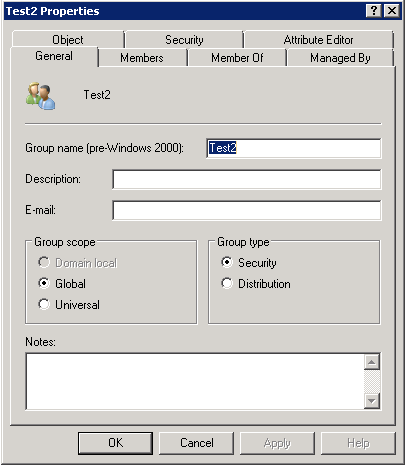Confirm changes with the OK button
This screenshot has height=465, width=405.
coord(115,443)
